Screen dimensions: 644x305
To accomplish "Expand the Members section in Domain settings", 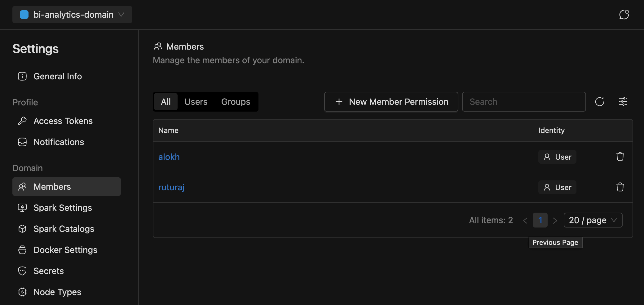I will tap(52, 186).
